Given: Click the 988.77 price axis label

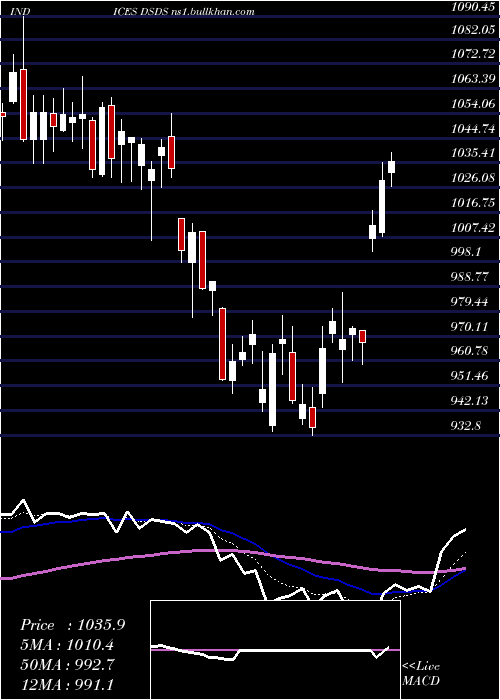Looking at the screenshot, I should coord(470,277).
